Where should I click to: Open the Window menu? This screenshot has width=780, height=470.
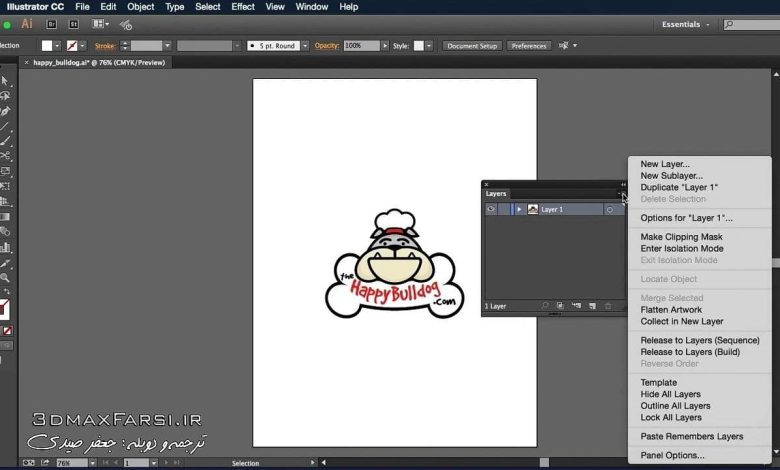pos(312,7)
